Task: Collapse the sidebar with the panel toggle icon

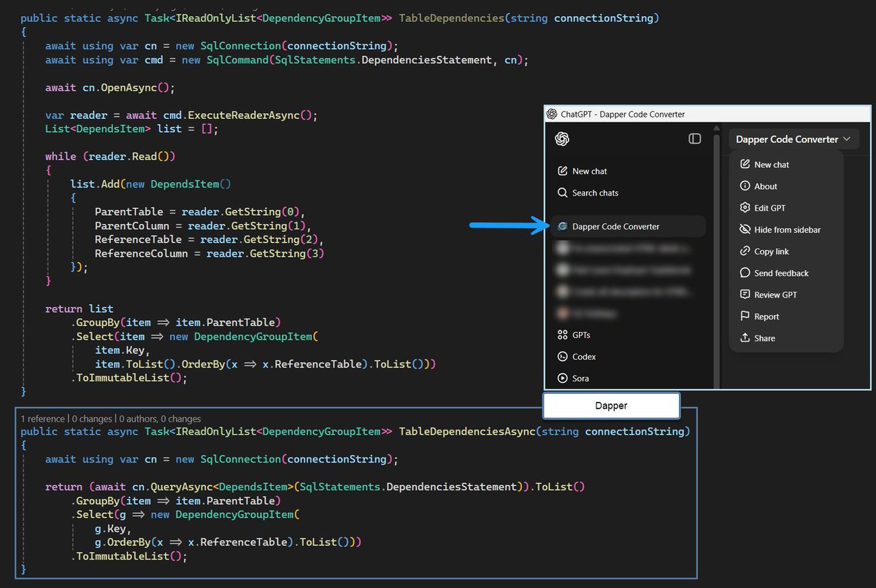Action: tap(695, 139)
